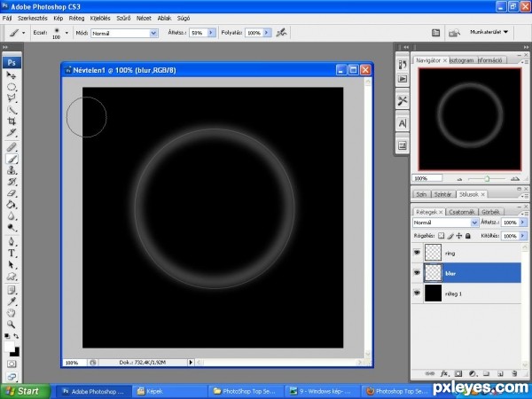Select the Crop tool
This screenshot has height=399, width=532.
[12, 121]
